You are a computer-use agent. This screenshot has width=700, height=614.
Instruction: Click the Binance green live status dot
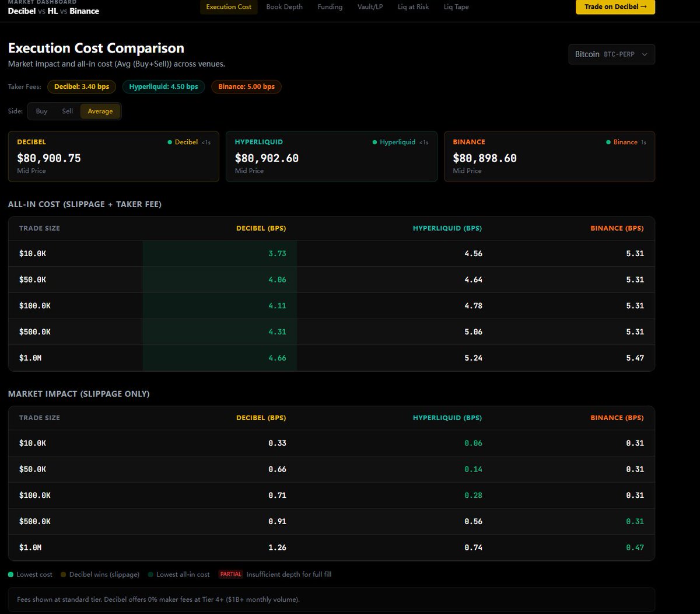608,142
